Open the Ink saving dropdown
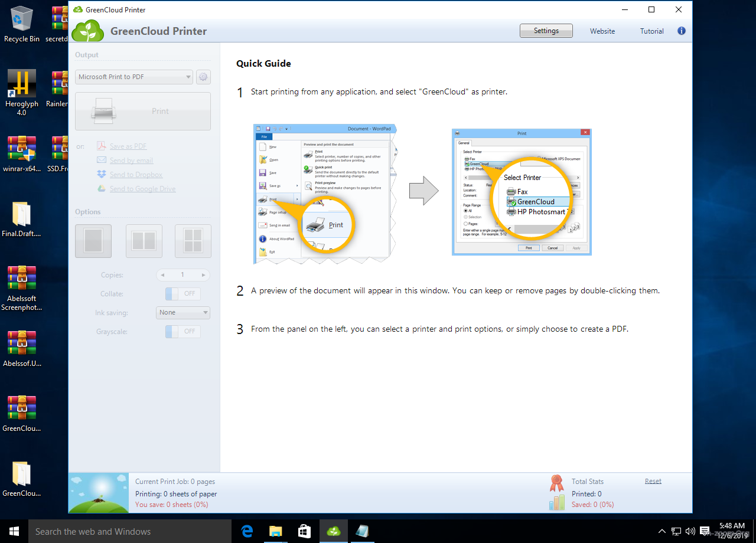This screenshot has height=543, width=756. point(183,313)
